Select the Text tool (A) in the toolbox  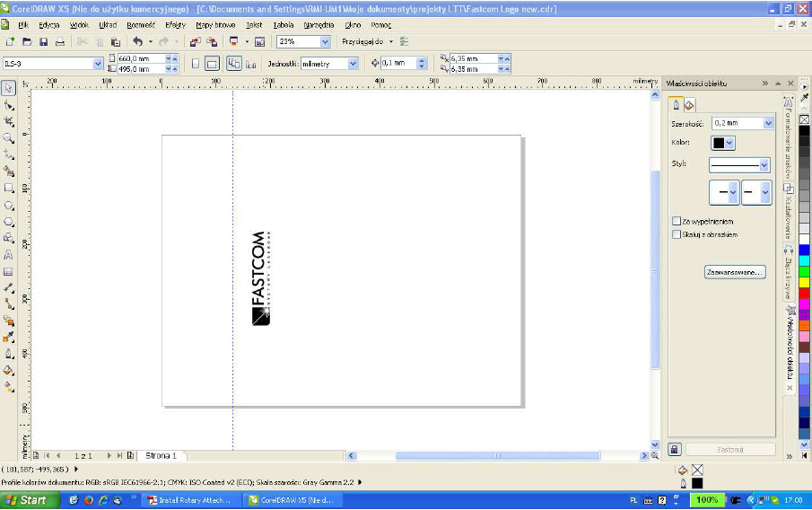pyautogui.click(x=8, y=255)
